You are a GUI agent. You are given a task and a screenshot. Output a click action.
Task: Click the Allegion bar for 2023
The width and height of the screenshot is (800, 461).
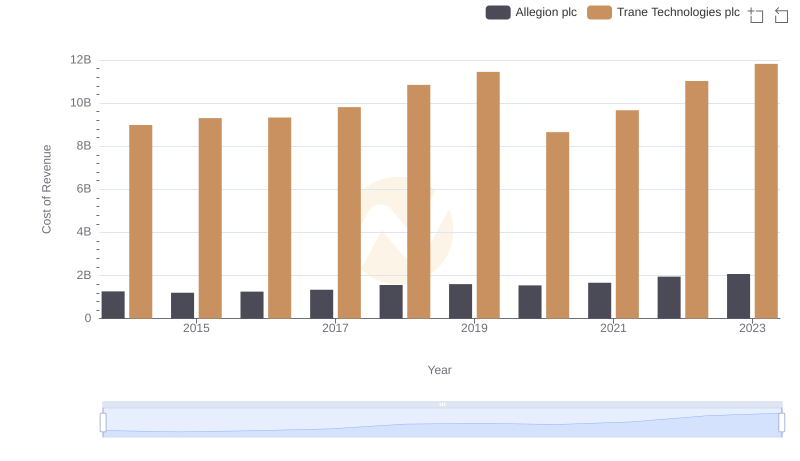(x=738, y=296)
